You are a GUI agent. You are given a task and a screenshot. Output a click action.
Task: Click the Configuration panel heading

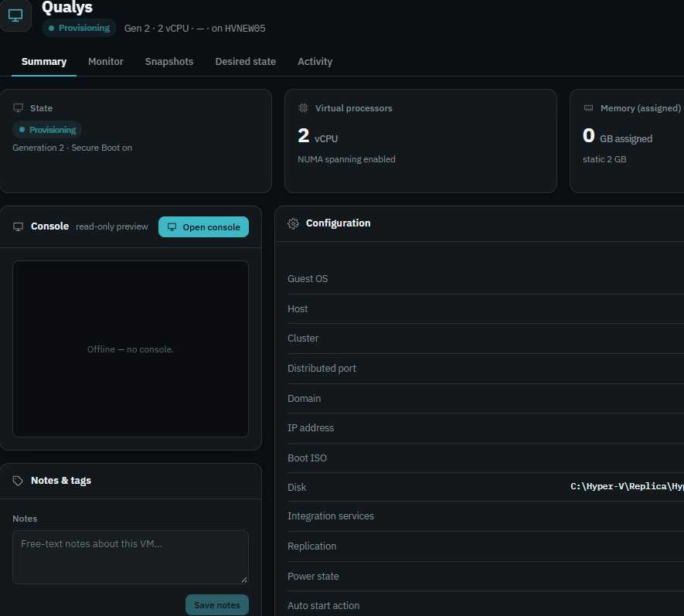pos(338,223)
